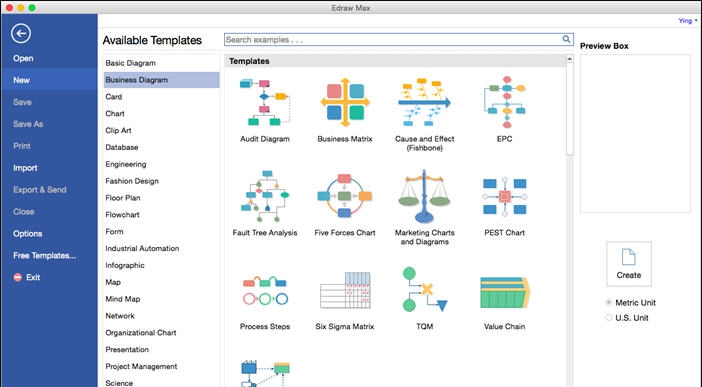Choose Marketing Charts and Diagrams scales icon

[424, 196]
